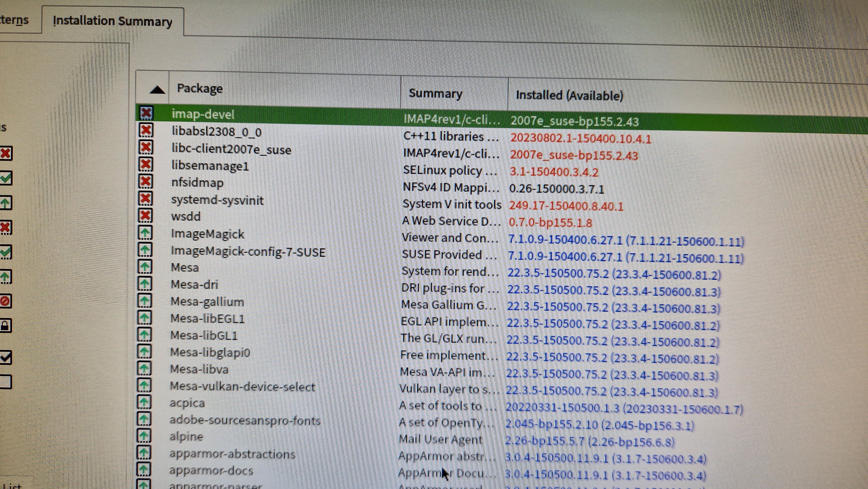Click the update status icon beside alpine
Screen dimensions: 868x489
pyautogui.click(x=144, y=436)
